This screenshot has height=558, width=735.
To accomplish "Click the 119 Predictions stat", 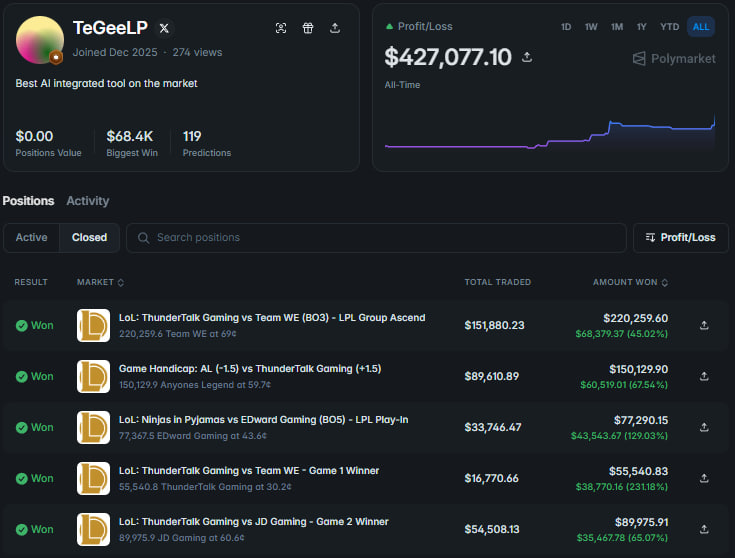I will pyautogui.click(x=207, y=143).
